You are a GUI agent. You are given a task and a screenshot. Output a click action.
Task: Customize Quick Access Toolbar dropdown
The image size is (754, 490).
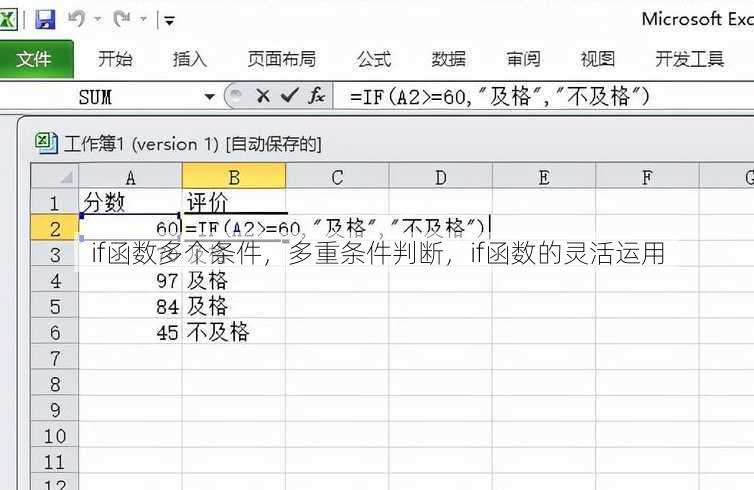[x=169, y=20]
